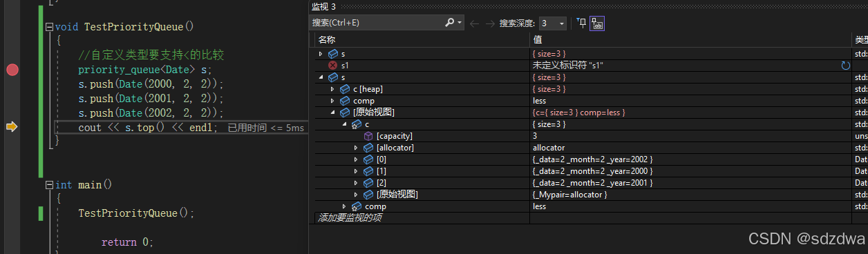Click the line s.push(Date(2001, 2, 2));
The width and height of the screenshot is (868, 254).
[x=151, y=99]
